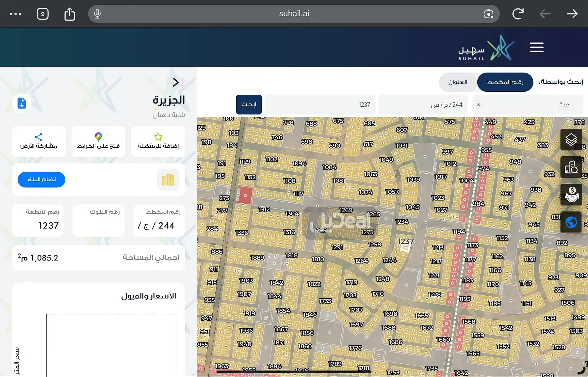Open the plan number dropdown 244 / ج / س

click(423, 105)
